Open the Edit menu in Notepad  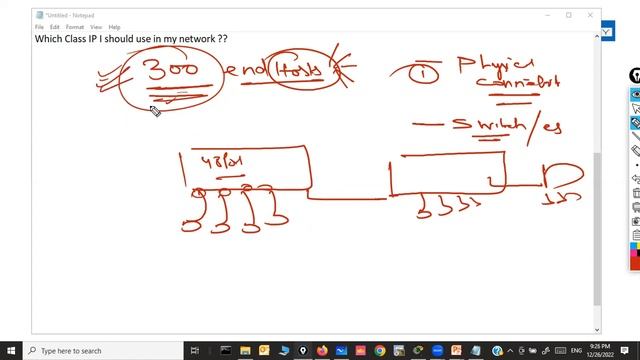[x=54, y=27]
